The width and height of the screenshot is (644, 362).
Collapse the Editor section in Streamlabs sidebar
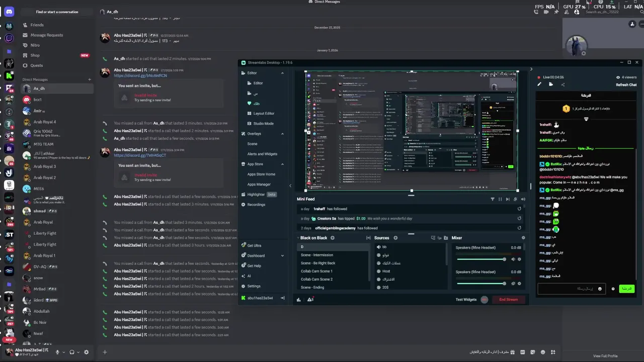click(282, 73)
